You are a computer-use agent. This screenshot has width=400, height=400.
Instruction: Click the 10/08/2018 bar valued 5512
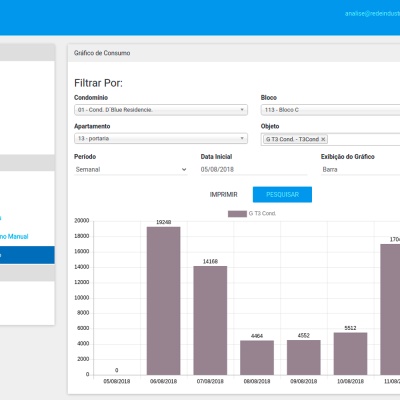(x=350, y=354)
